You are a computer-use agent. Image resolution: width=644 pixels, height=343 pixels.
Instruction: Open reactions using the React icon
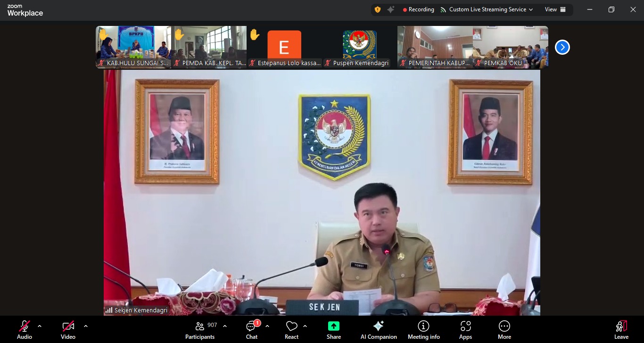pos(291,329)
